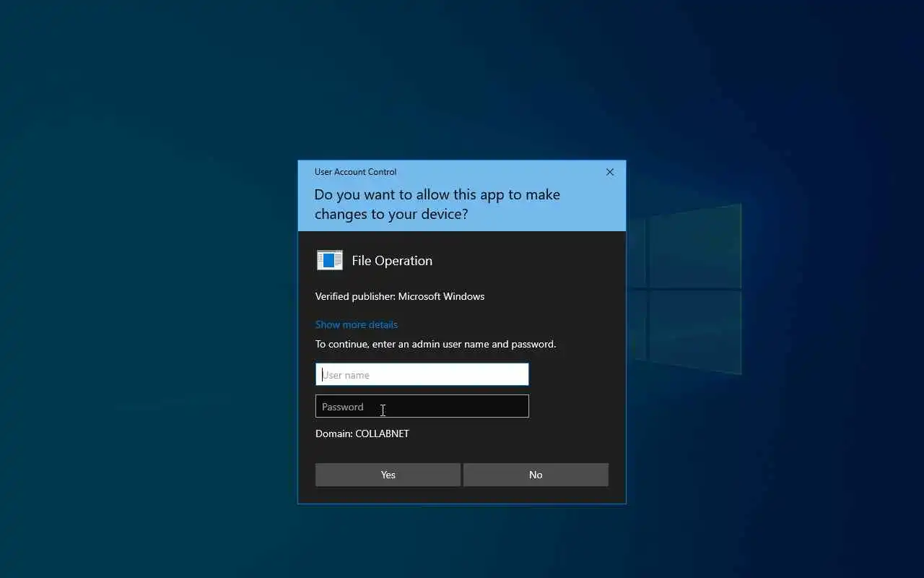Viewport: 924px width, 578px height.
Task: Select the Domain: COLLABNET text
Action: pyautogui.click(x=362, y=433)
